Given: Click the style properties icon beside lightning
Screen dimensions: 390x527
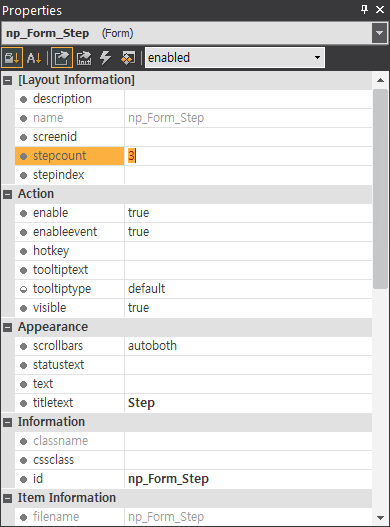Looking at the screenshot, I should pos(128,58).
